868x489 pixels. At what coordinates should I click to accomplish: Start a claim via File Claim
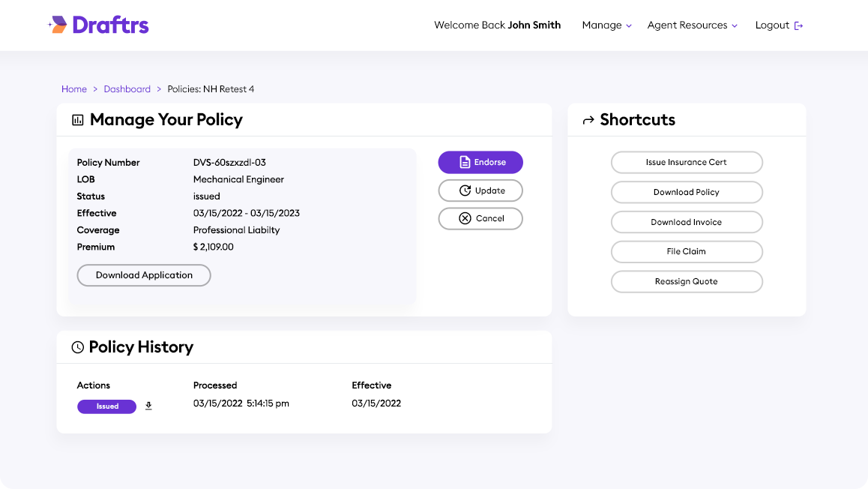point(687,251)
